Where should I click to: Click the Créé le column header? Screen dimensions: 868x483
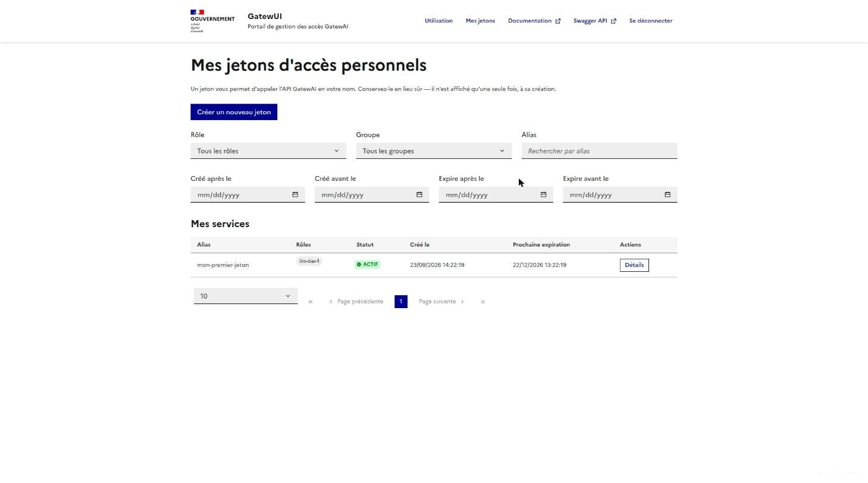tap(419, 244)
